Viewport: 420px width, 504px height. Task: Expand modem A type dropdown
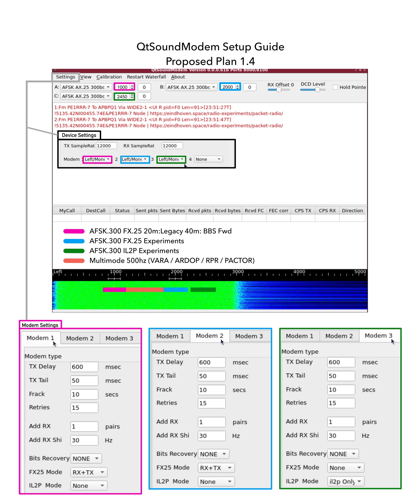click(86, 87)
